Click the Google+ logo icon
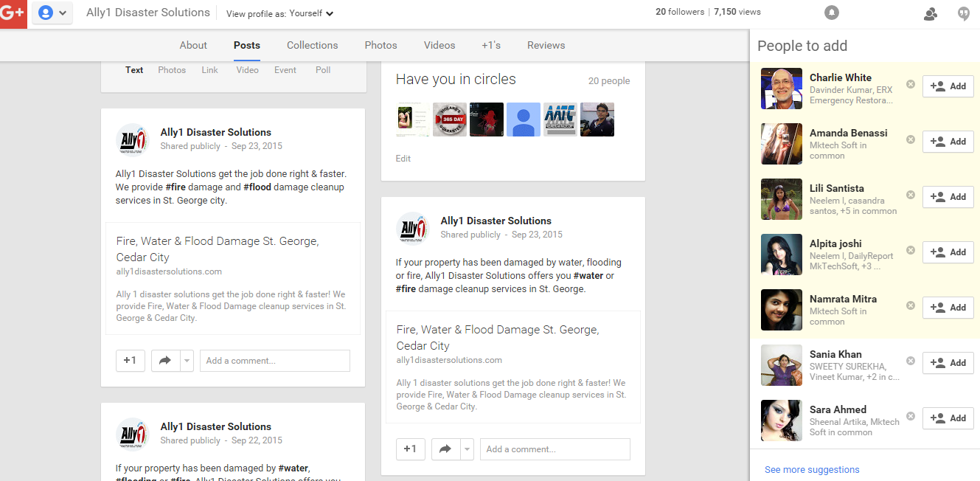 (13, 13)
